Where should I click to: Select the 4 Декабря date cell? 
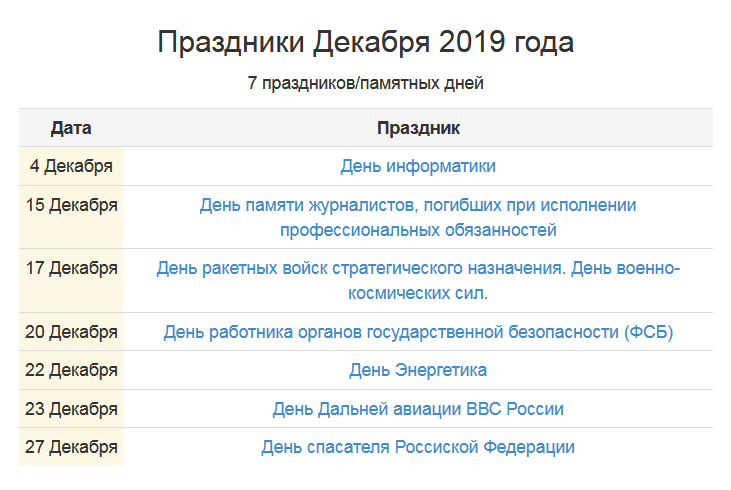tap(71, 166)
